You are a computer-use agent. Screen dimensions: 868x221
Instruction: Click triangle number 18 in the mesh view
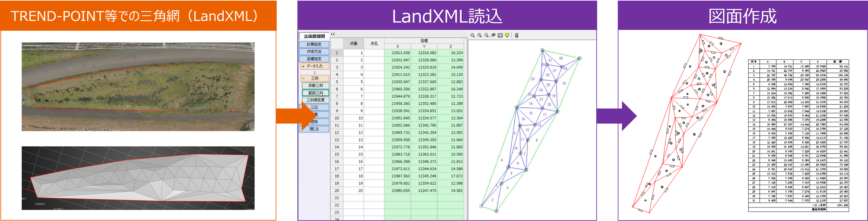564,83
